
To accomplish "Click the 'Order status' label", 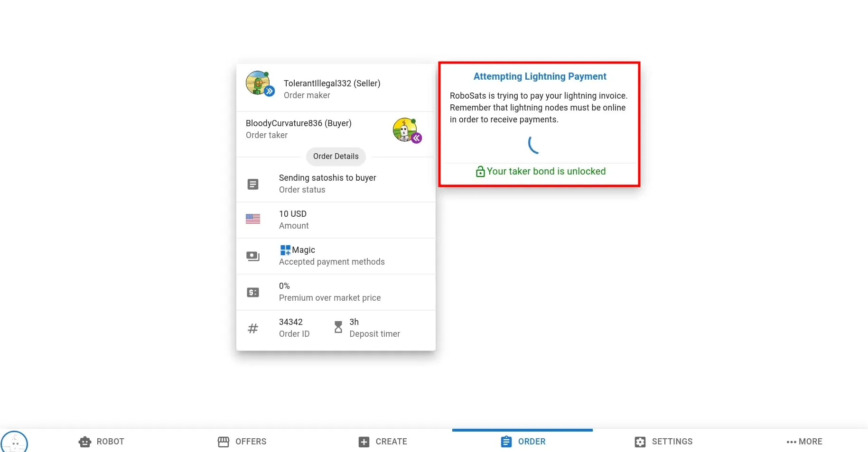I will coord(302,190).
